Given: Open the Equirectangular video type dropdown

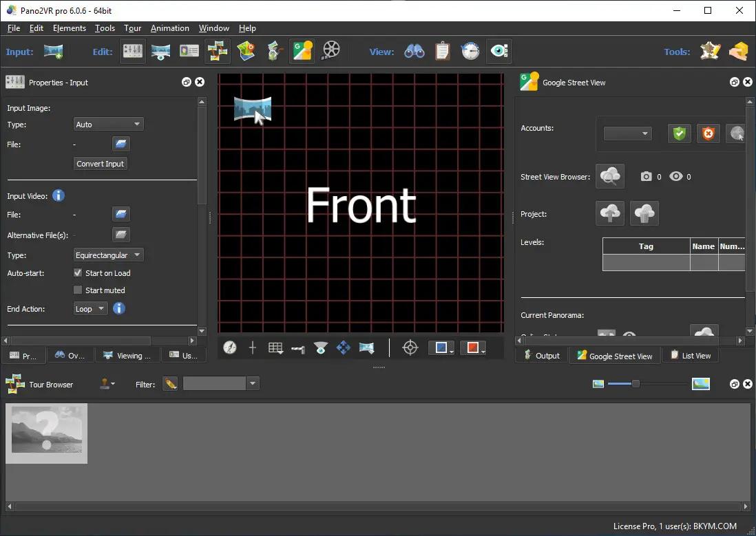Looking at the screenshot, I should tap(108, 255).
